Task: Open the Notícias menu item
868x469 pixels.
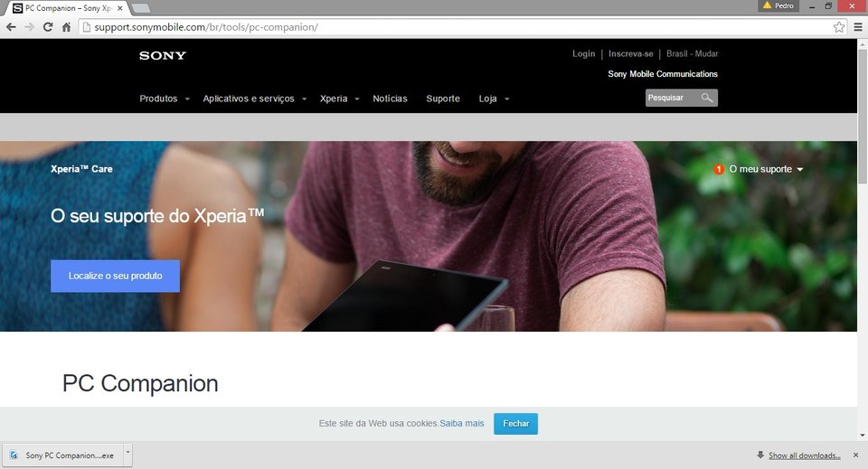Action: tap(390, 98)
